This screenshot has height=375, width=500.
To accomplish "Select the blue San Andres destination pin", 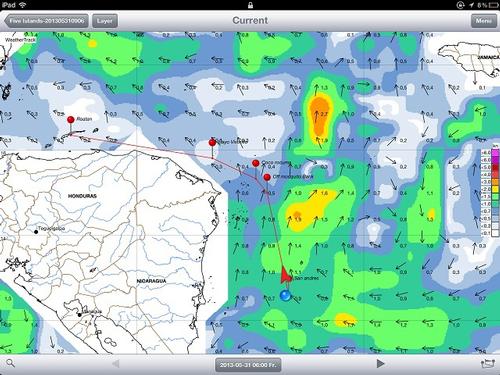I will click(x=285, y=295).
